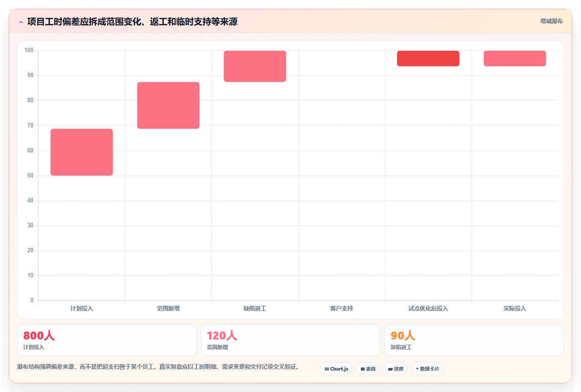The height and width of the screenshot is (392, 581).
Task: Click the Chart.js tag chip
Action: (336, 369)
